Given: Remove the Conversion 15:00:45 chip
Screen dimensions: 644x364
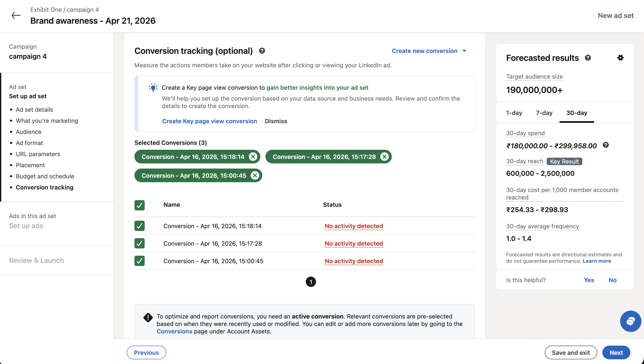Looking at the screenshot, I should coord(255,175).
